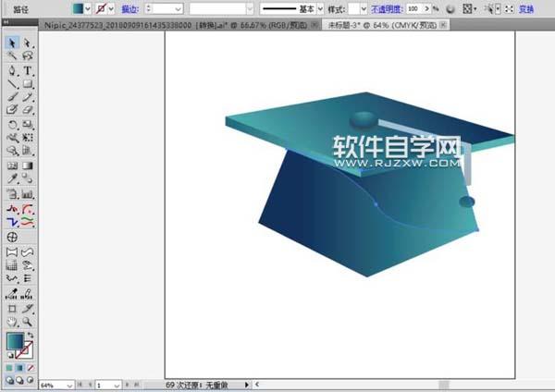Viewport: 555px width, 392px height.
Task: Switch to Draw Normal mode
Action: tap(9, 380)
